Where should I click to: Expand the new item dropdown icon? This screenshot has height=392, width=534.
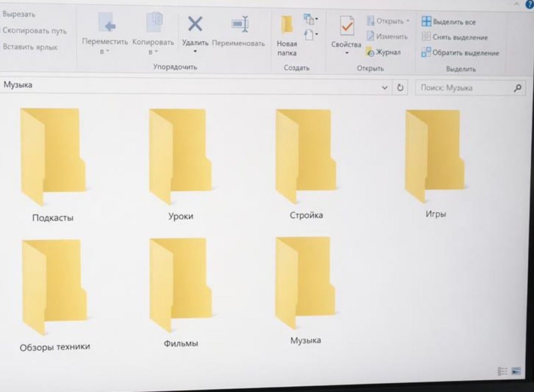point(310,19)
